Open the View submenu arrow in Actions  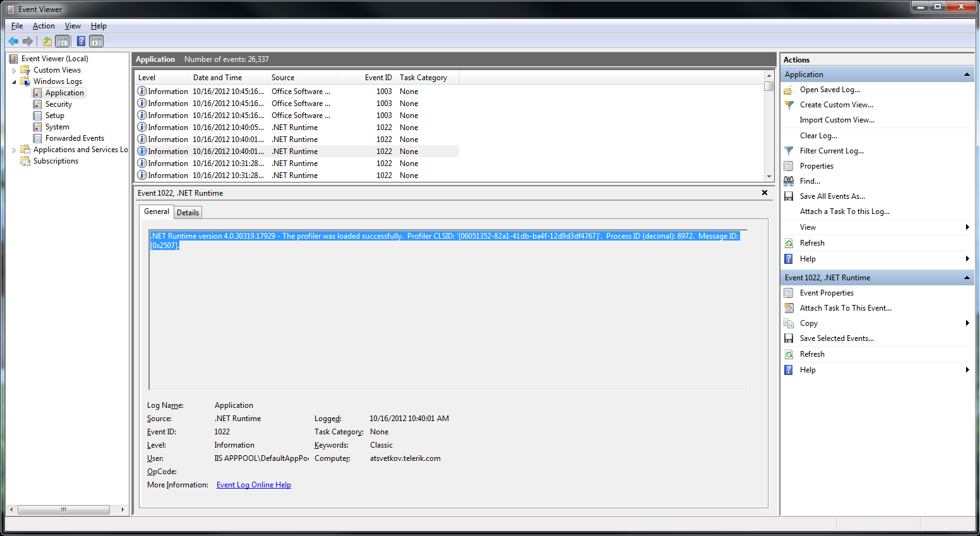(x=967, y=227)
